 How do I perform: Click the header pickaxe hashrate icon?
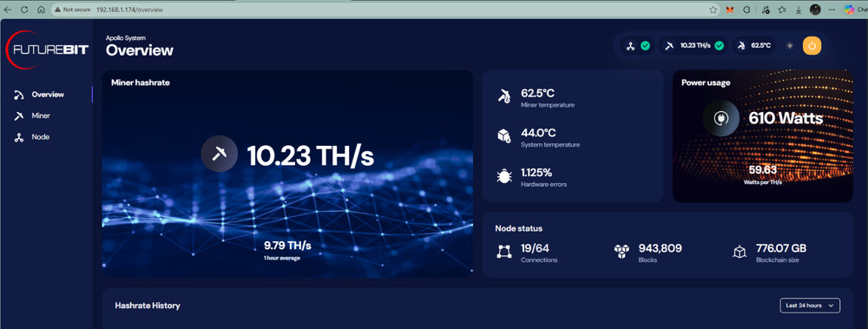[x=669, y=46]
